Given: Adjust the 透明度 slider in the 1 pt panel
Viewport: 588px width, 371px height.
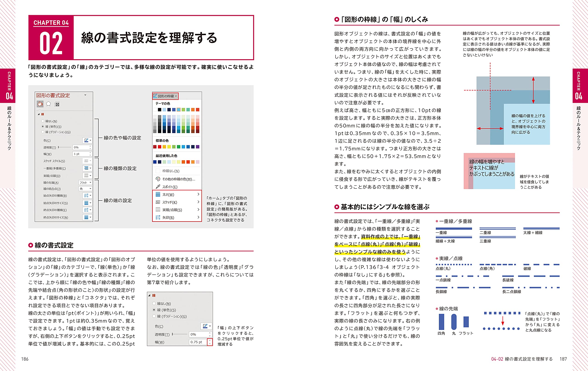Looking at the screenshot, I should click(64, 147).
